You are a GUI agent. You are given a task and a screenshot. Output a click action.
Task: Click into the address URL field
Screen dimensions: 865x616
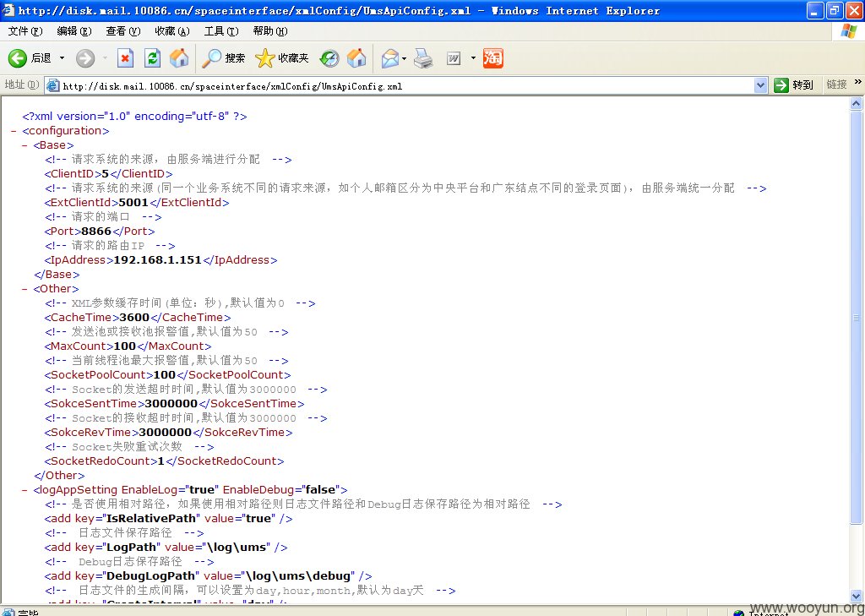[x=405, y=85]
